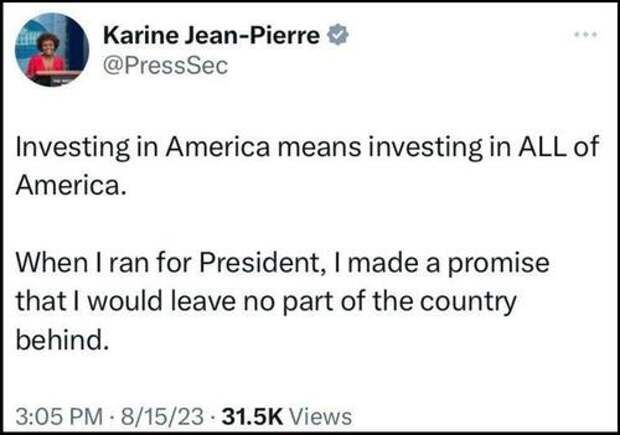Click the blank space between the two paragraphs
Viewport: 620px width, 435px height.
[308, 224]
